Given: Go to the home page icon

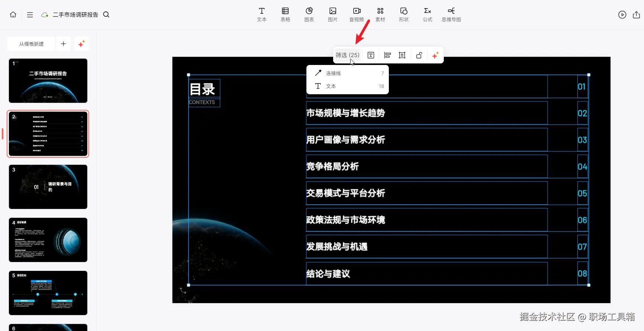Looking at the screenshot, I should pyautogui.click(x=13, y=14).
